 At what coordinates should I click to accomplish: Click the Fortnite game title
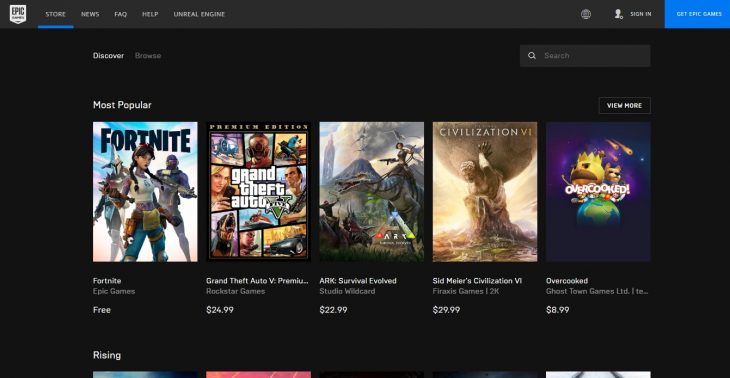pyautogui.click(x=107, y=281)
